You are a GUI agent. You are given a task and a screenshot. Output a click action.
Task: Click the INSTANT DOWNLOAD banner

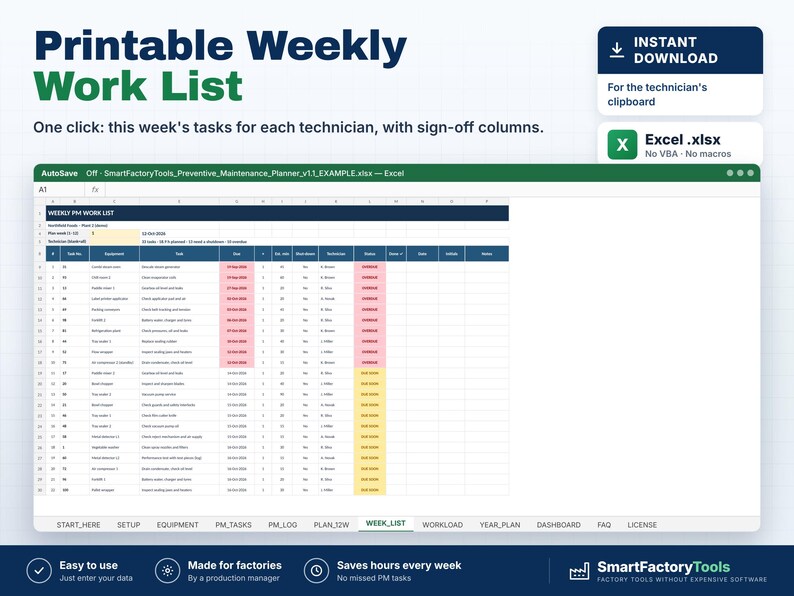pos(680,50)
